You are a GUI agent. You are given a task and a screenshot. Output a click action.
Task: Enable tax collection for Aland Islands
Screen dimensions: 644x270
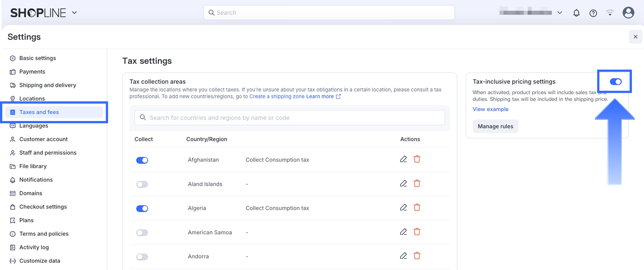[142, 185]
